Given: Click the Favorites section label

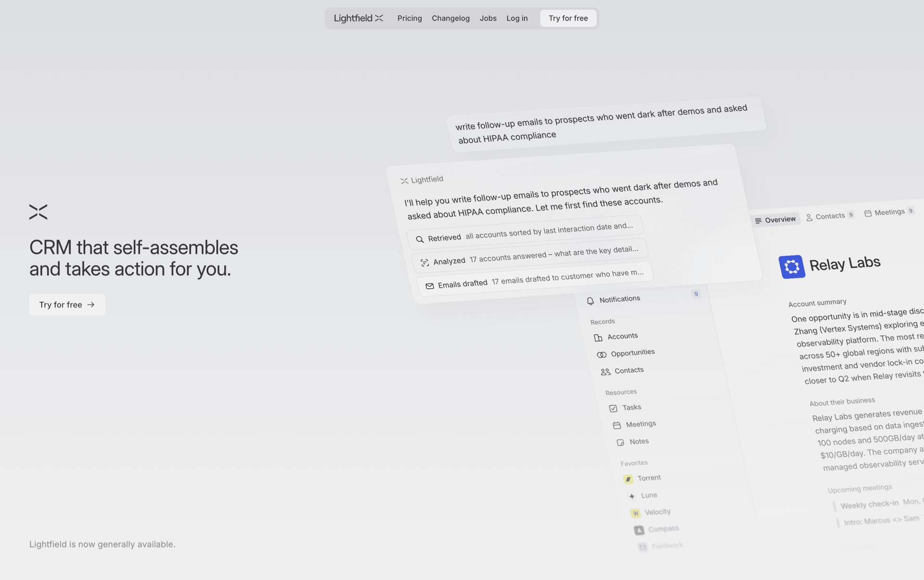Looking at the screenshot, I should (x=634, y=463).
